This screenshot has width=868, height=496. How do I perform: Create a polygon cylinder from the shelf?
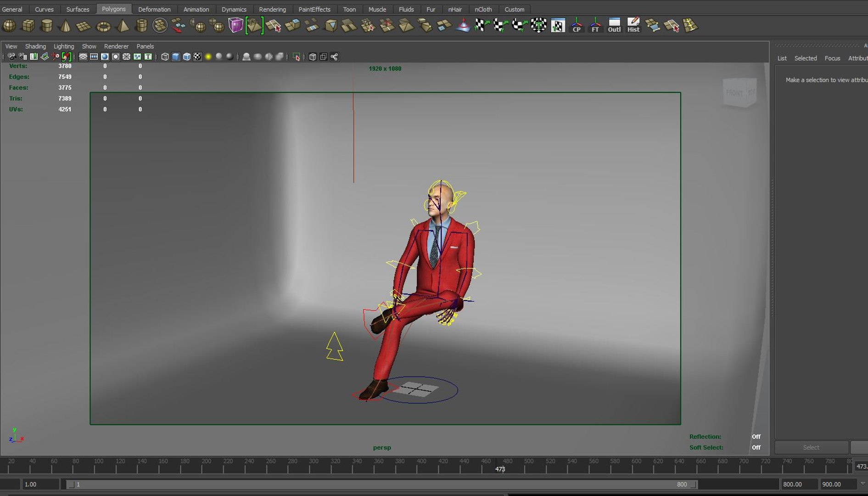[x=47, y=26]
